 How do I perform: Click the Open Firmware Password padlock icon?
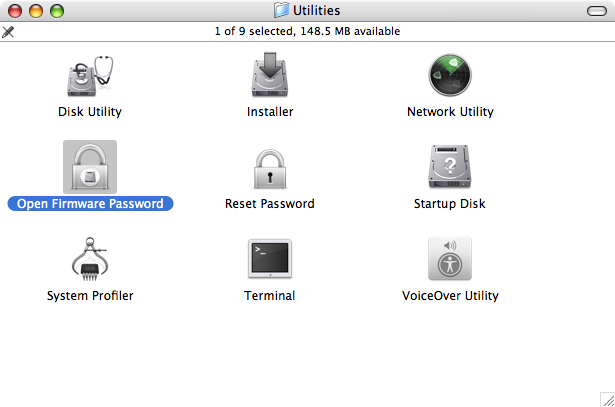[x=90, y=167]
